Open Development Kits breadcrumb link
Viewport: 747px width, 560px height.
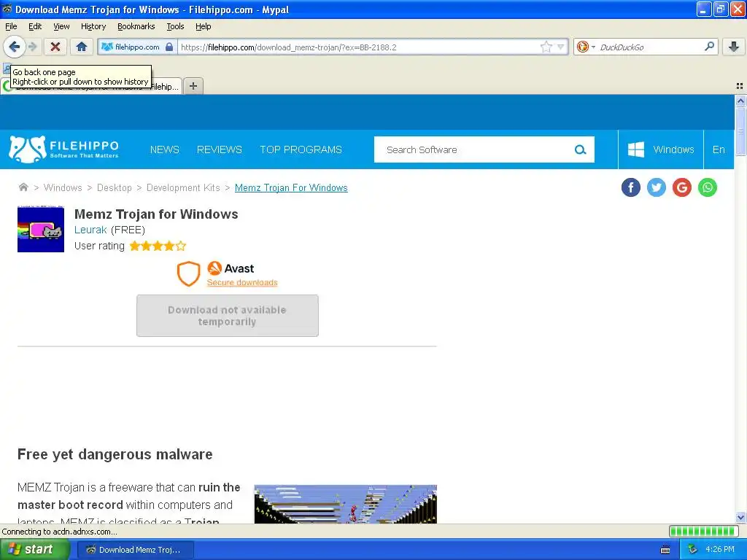pyautogui.click(x=183, y=187)
